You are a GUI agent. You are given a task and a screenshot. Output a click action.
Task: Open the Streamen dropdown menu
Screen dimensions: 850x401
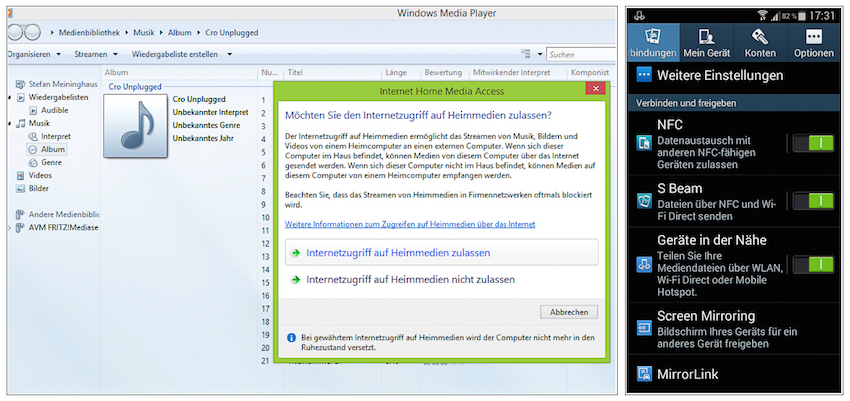[96, 54]
